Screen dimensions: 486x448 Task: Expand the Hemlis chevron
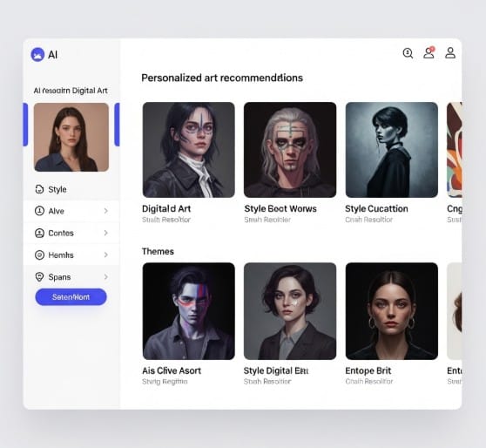coord(106,255)
